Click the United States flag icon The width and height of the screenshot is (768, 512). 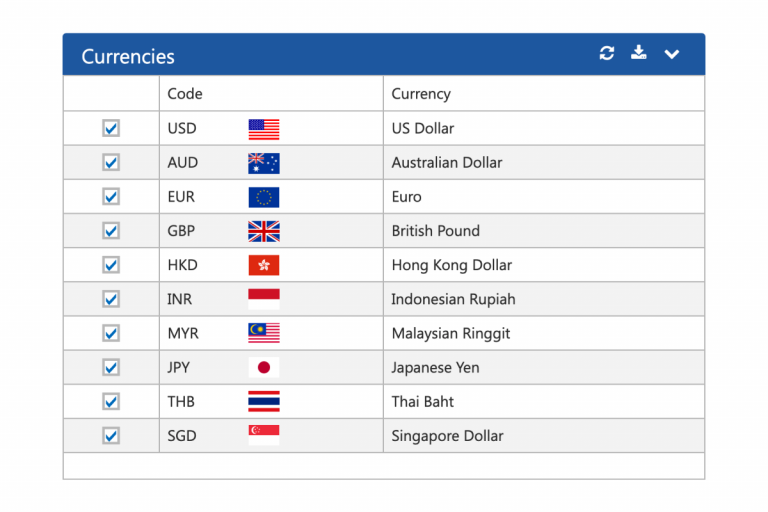point(264,129)
